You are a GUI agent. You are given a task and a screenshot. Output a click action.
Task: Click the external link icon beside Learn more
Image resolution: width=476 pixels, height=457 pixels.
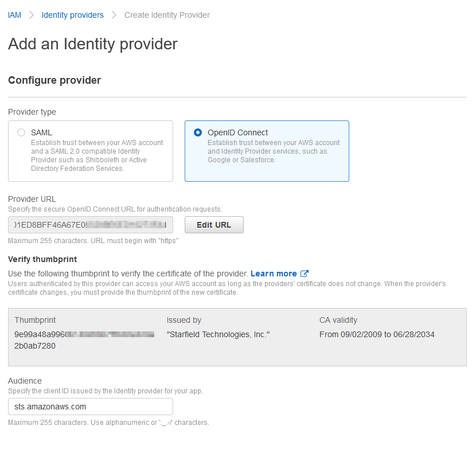304,274
